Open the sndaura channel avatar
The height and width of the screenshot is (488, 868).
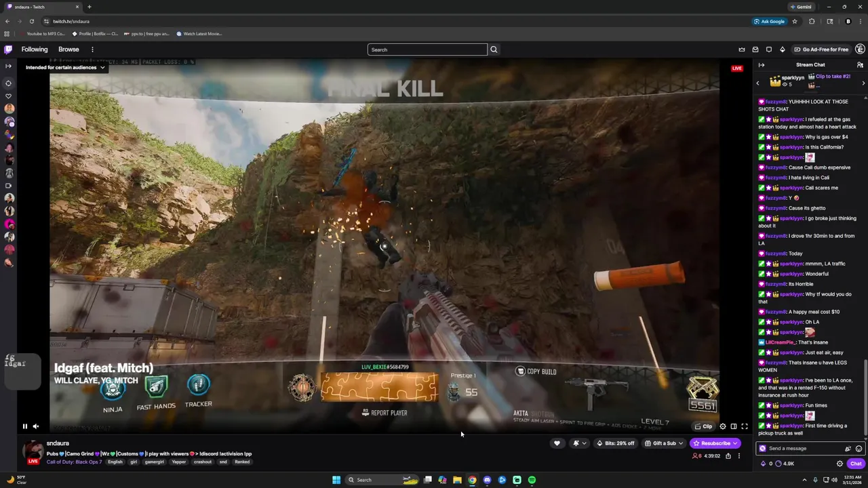pyautogui.click(x=33, y=451)
